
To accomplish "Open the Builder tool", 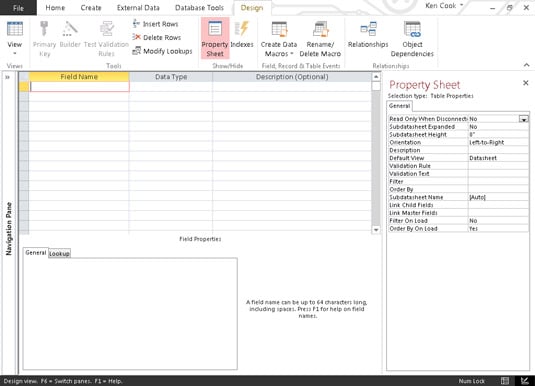I will pos(70,34).
